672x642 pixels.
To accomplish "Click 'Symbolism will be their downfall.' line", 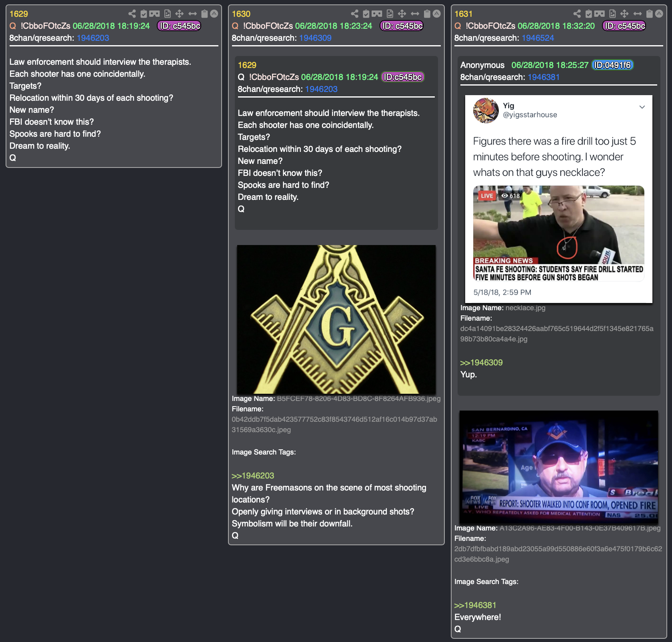I will (x=292, y=524).
